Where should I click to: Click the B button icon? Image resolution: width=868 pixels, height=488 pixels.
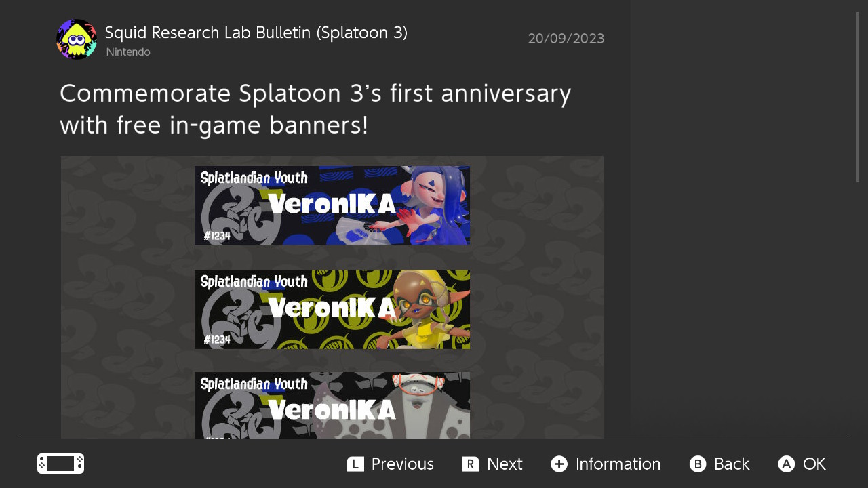697,464
